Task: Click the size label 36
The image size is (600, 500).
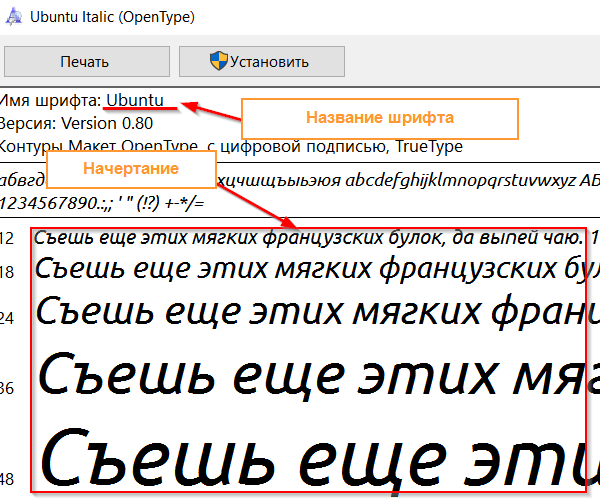Action: point(7,388)
